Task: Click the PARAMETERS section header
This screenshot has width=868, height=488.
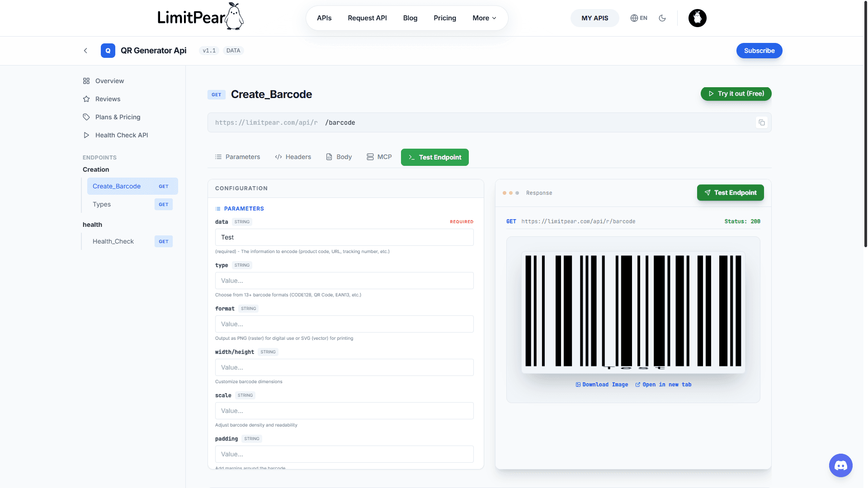Action: click(x=240, y=209)
